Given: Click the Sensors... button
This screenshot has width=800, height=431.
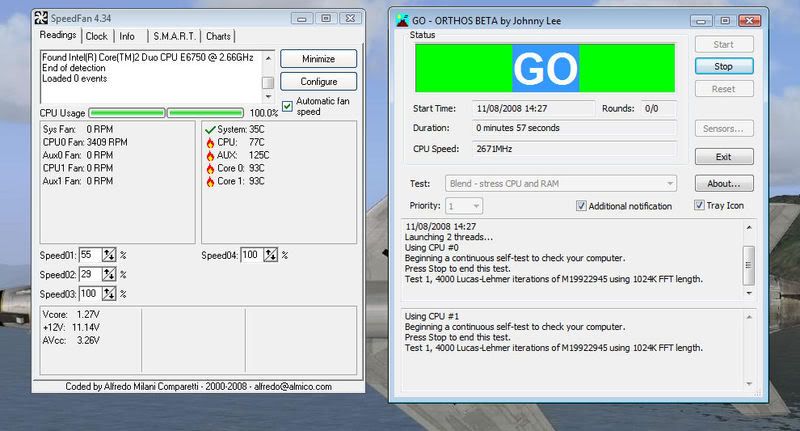Looking at the screenshot, I should [723, 129].
